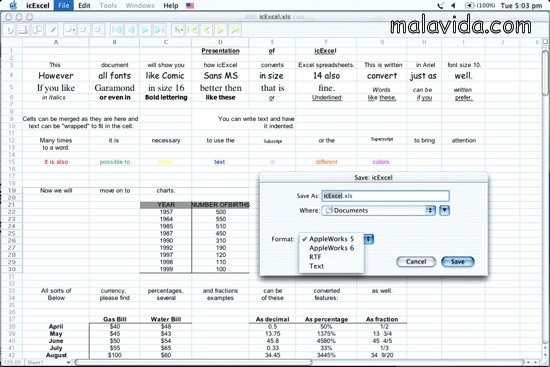The width and height of the screenshot is (550, 367).
Task: Open the Apple menu
Action: [x=13, y=5]
